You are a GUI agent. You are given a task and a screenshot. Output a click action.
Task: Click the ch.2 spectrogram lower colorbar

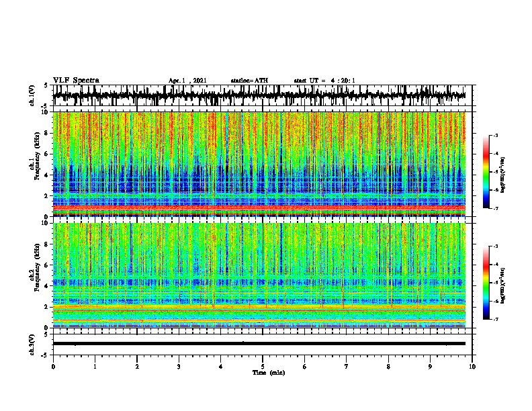486,283
